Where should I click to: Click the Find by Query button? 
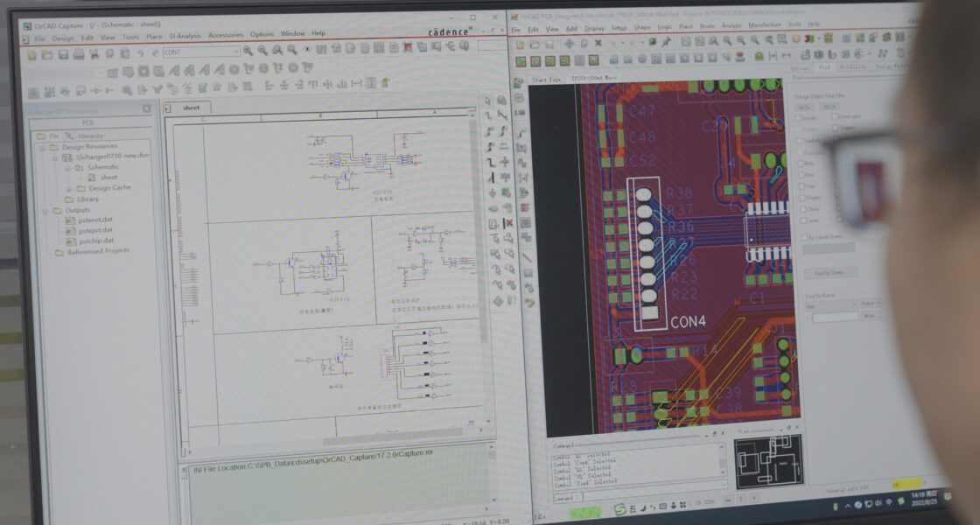[830, 273]
